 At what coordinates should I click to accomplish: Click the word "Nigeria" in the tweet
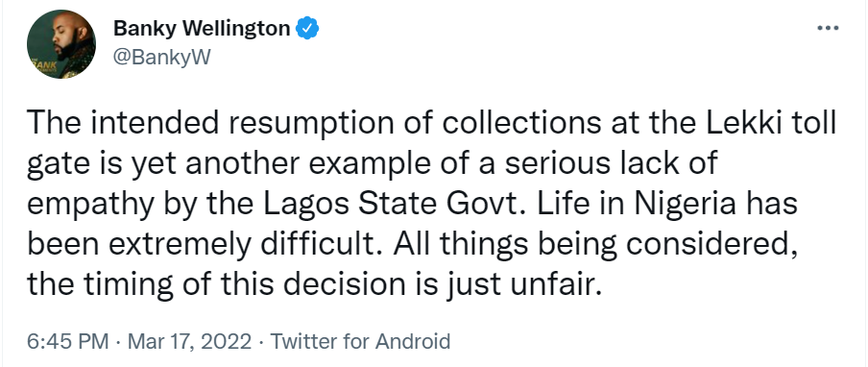[x=685, y=204]
